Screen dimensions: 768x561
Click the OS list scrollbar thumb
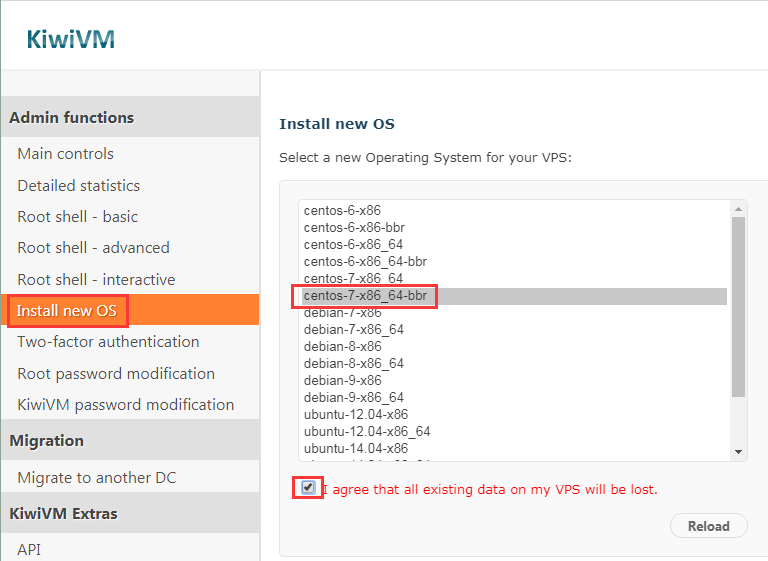point(739,307)
